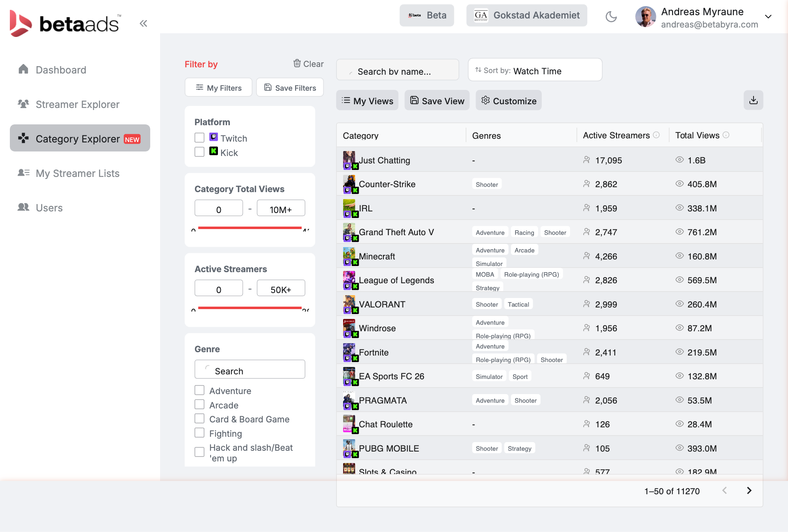Click the Genre search field
788x532 pixels.
[250, 370]
